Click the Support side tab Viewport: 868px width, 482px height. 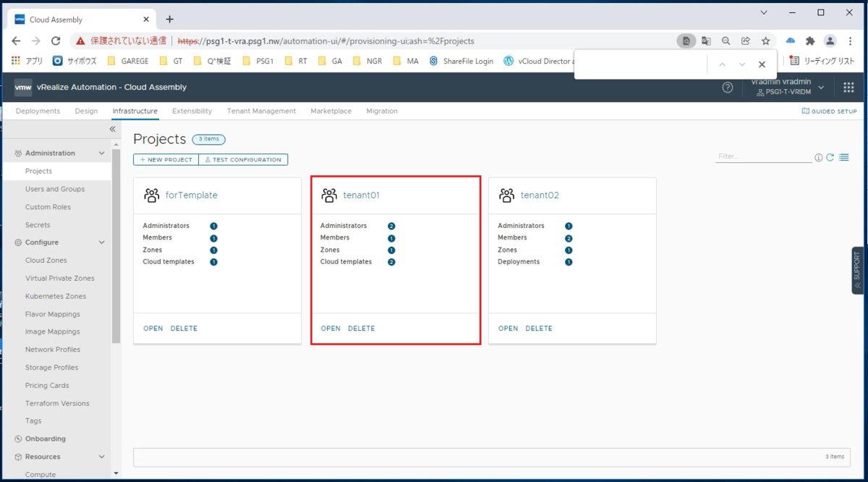click(x=858, y=270)
